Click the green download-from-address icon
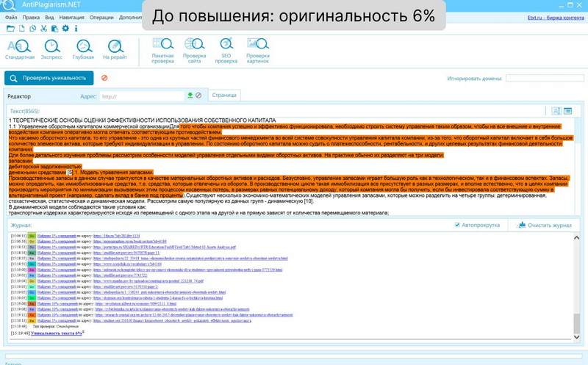 [x=190, y=95]
